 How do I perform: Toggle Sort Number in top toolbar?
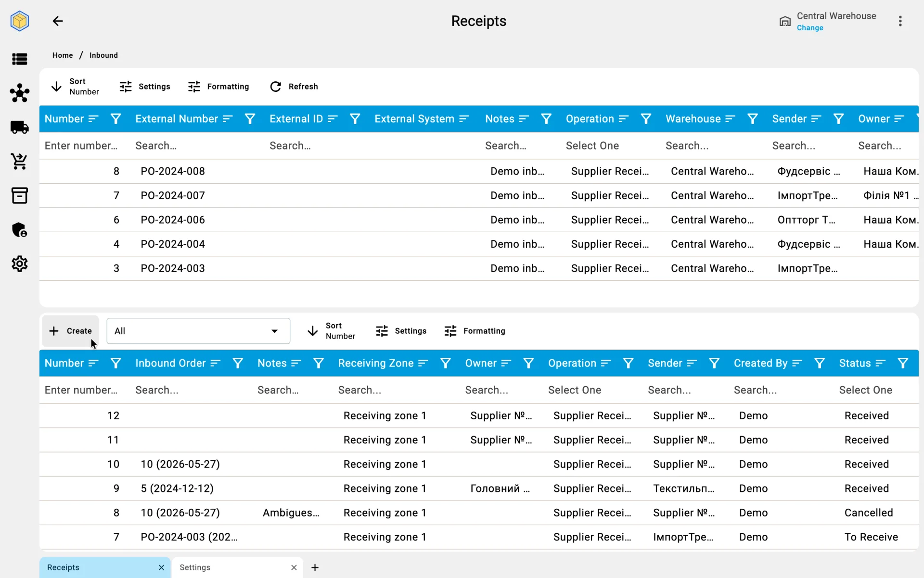click(75, 87)
